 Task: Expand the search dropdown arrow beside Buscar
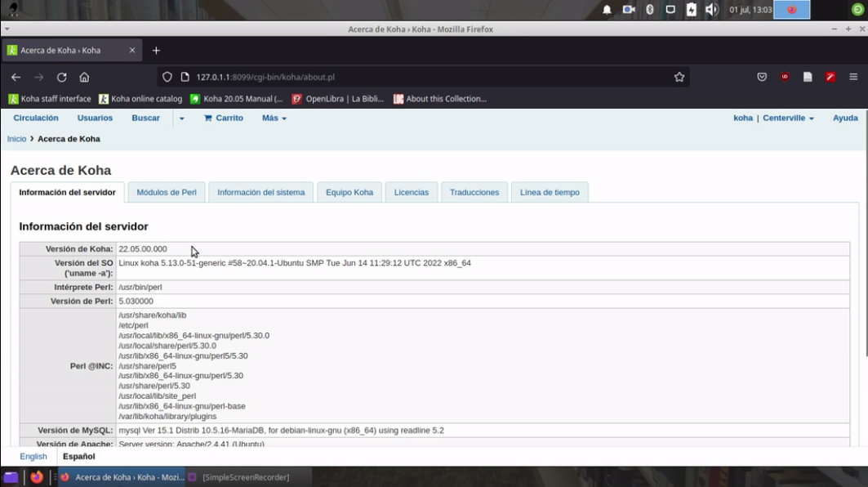coord(181,118)
